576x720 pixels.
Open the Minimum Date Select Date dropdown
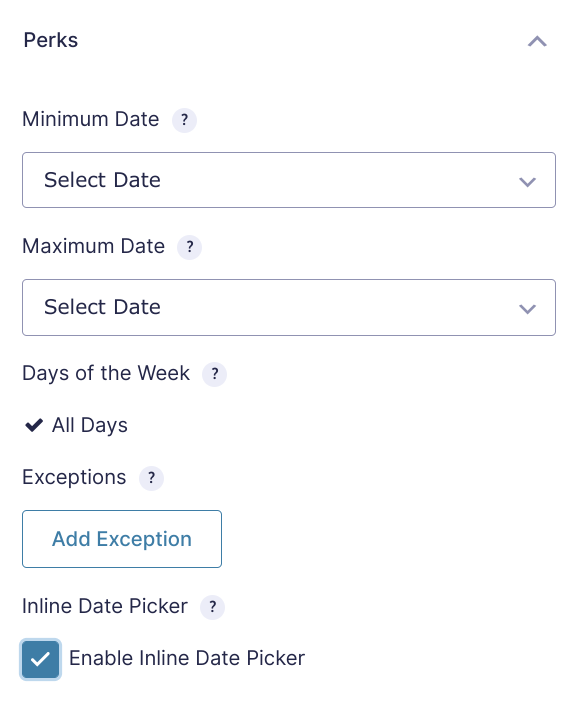click(x=289, y=180)
